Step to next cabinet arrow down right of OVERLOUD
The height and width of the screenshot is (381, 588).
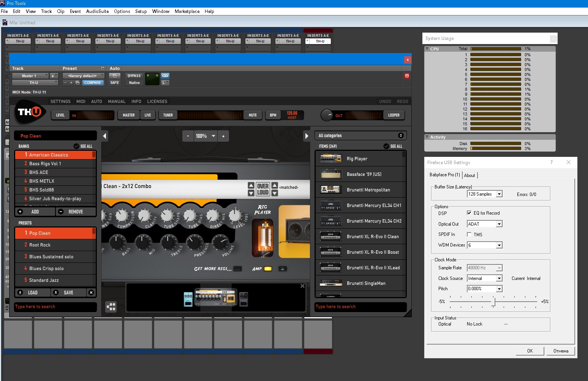(x=275, y=193)
